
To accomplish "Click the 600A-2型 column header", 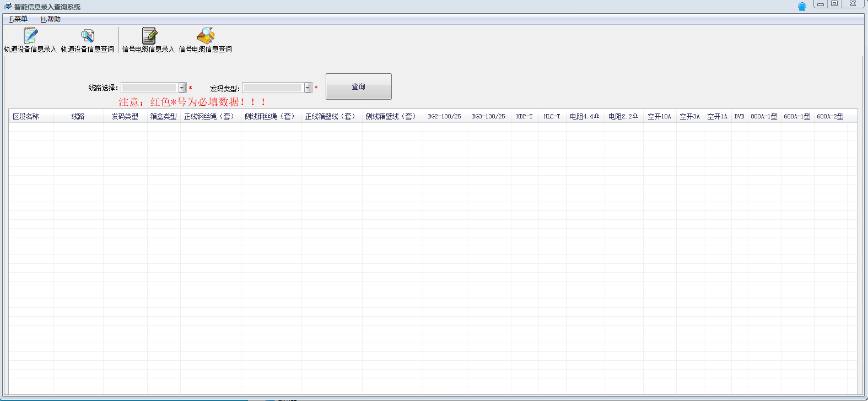I will click(x=831, y=116).
